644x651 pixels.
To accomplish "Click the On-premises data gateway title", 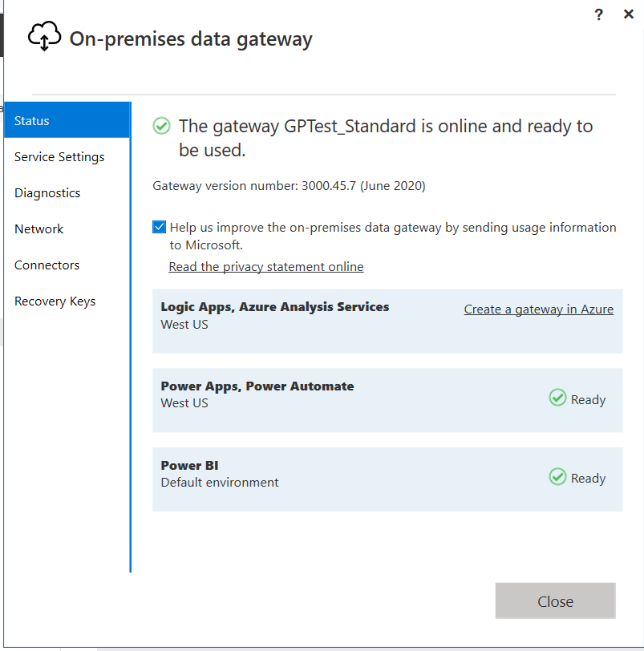I will 191,39.
